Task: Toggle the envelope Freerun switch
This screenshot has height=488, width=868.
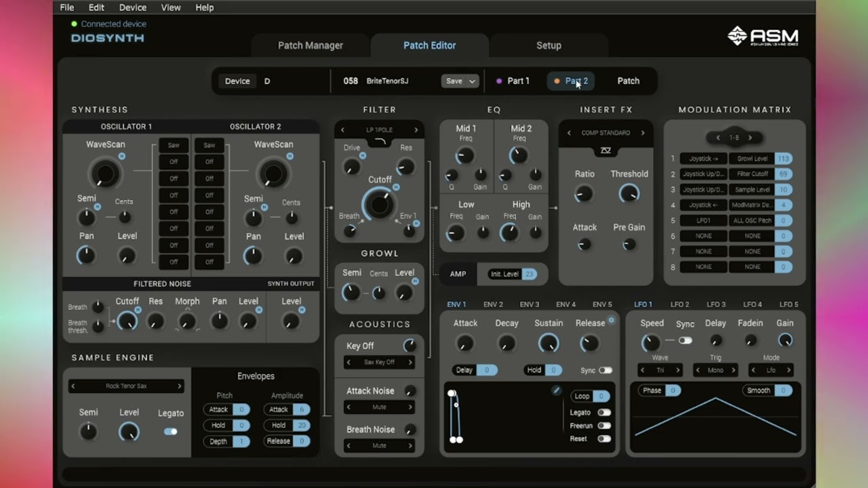Action: pos(604,426)
